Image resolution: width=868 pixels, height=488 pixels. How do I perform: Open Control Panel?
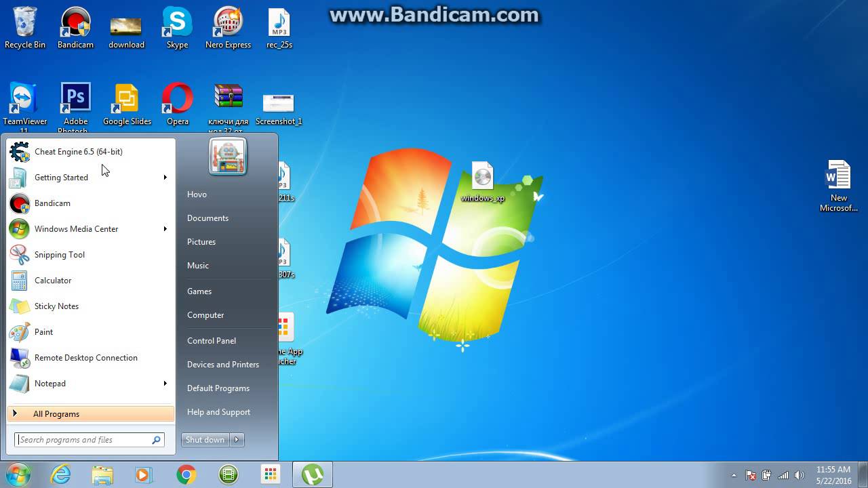click(212, 341)
